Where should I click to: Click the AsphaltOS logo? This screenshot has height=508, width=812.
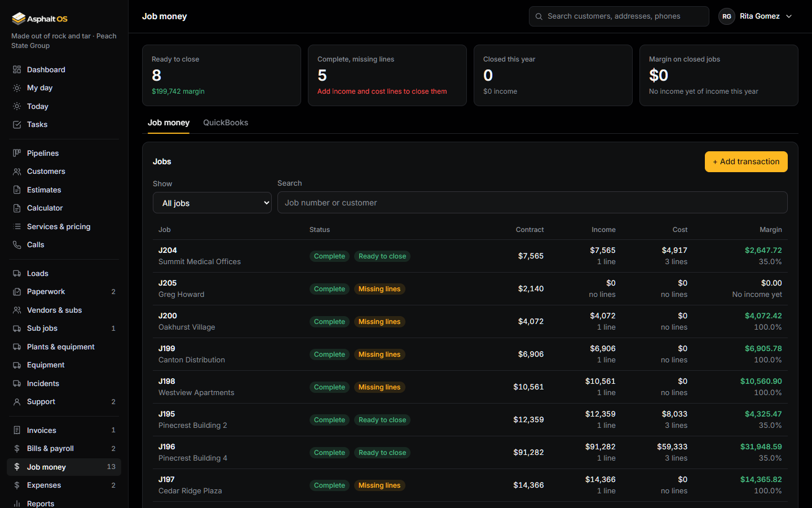[x=39, y=19]
